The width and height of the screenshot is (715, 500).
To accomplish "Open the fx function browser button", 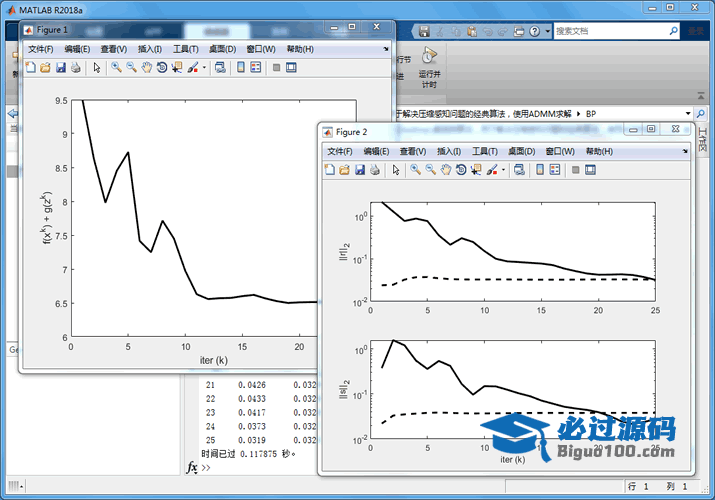I will click(192, 468).
